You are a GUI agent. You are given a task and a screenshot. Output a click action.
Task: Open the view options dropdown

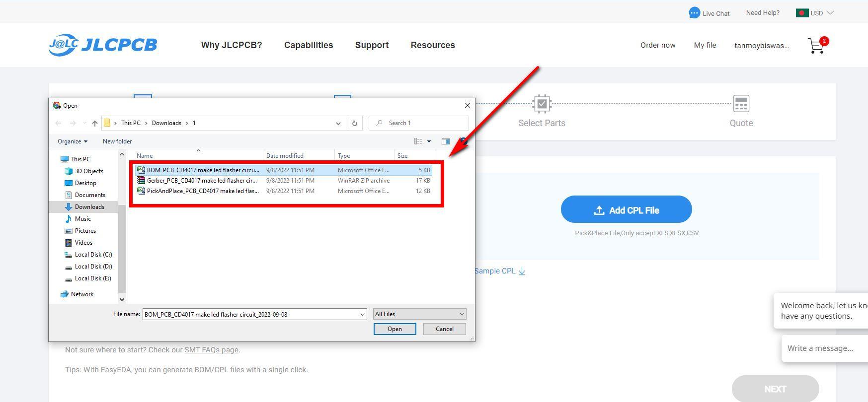coord(429,141)
